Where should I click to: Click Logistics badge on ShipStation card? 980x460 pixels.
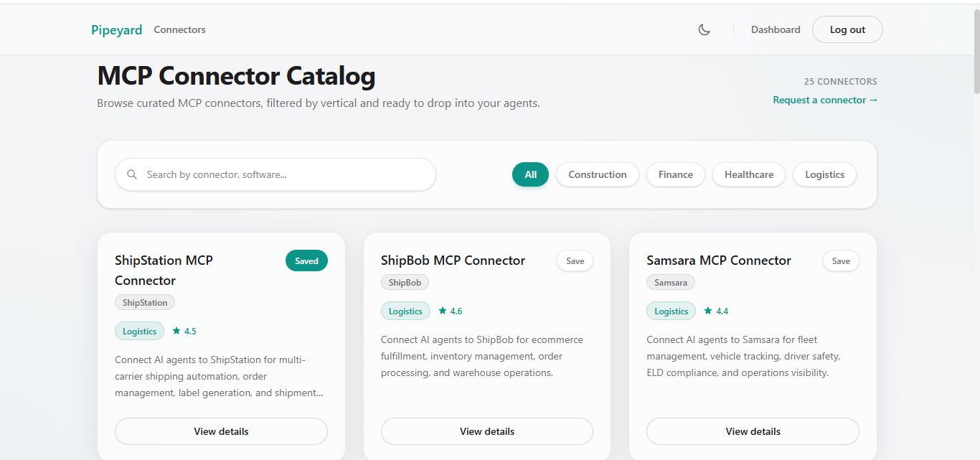[139, 331]
